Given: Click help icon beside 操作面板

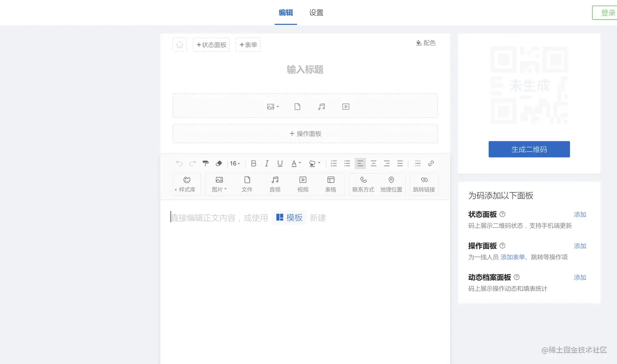Looking at the screenshot, I should 502,245.
